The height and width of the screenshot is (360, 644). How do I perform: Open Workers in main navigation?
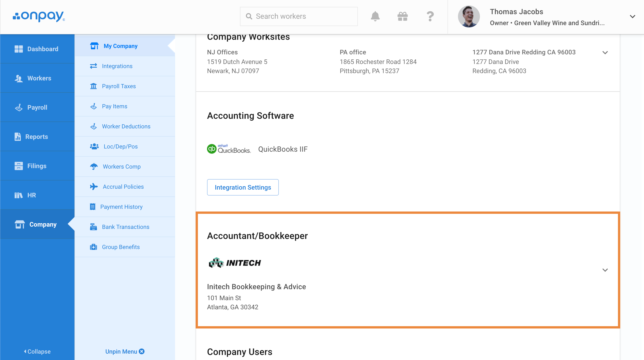pos(37,78)
